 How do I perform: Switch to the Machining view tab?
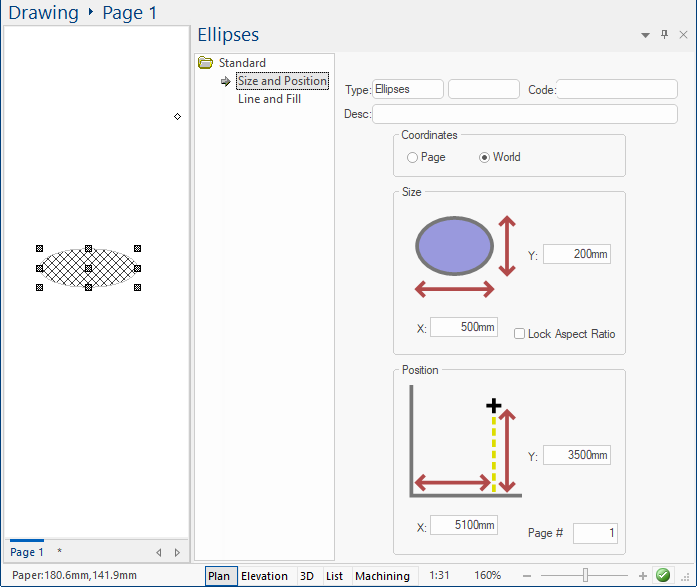pyautogui.click(x=382, y=576)
